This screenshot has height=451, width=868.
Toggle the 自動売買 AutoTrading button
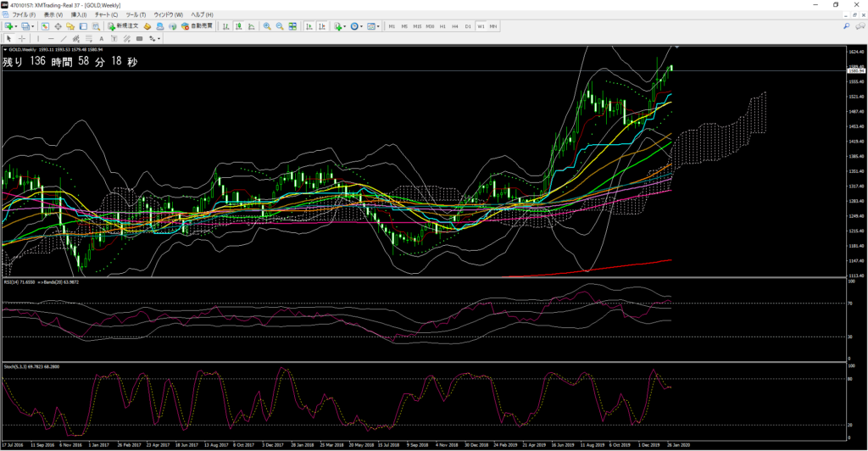tap(197, 26)
